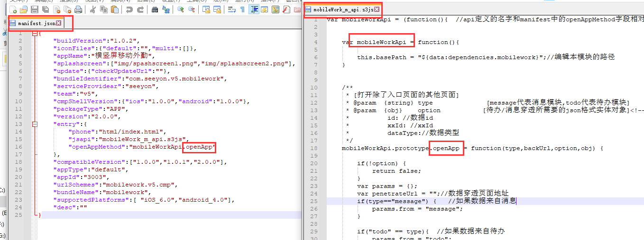Click the "appId" key text
Viewport: 644px width, 240px height.
66,178
